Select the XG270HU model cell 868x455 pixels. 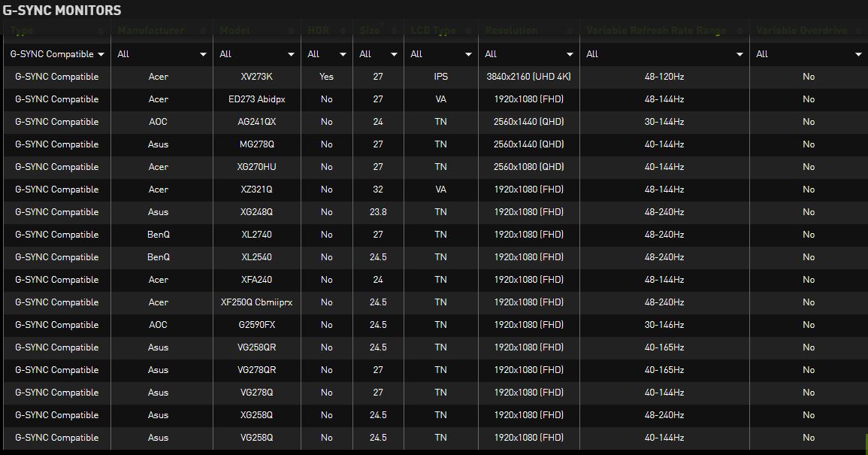click(257, 167)
